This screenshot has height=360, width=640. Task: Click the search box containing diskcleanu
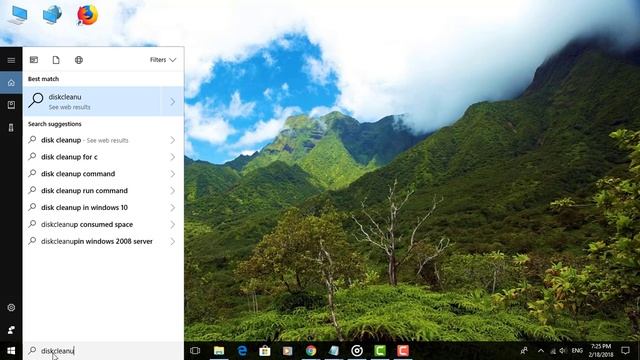(103, 351)
